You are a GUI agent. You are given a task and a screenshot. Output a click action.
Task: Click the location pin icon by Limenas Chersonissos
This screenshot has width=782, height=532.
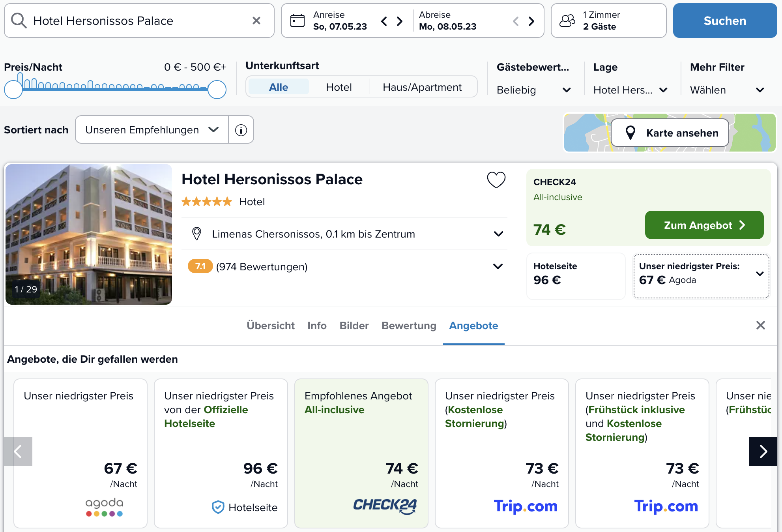[x=196, y=234]
